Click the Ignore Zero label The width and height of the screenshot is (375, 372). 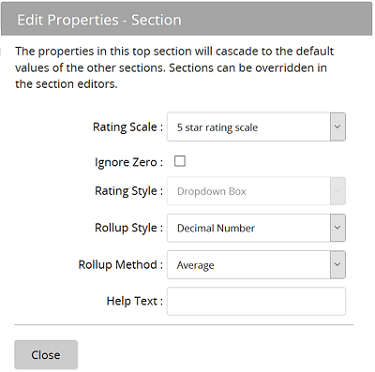click(x=129, y=162)
